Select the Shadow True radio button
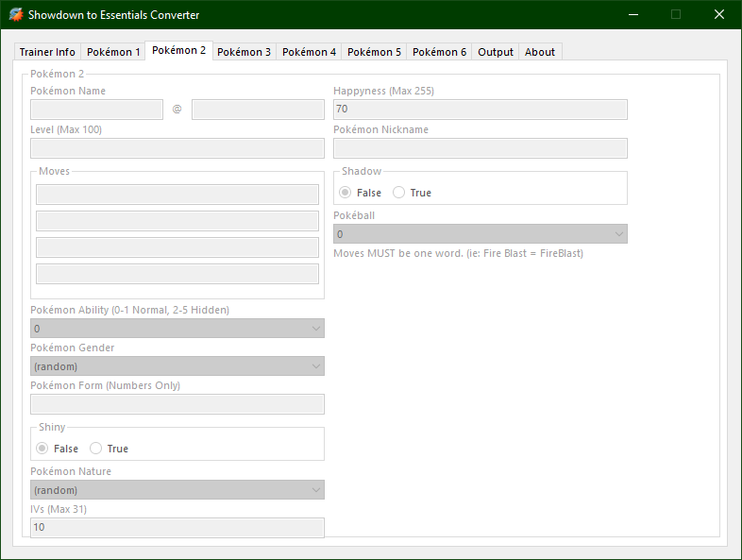Screen dimensions: 742x560 [399, 193]
